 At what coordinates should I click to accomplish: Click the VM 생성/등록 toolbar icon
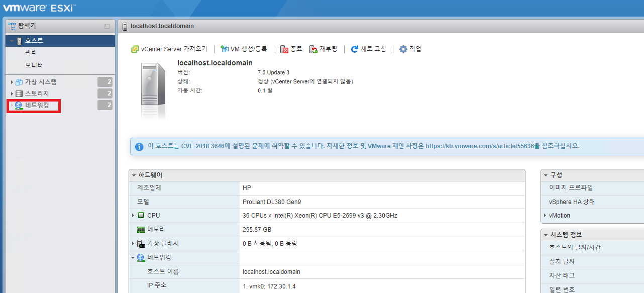[x=225, y=49]
